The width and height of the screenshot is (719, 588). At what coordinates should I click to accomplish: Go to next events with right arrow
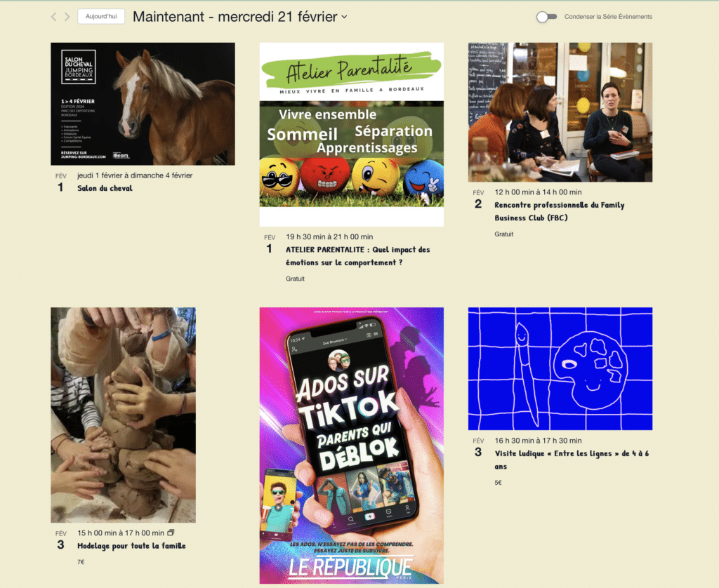67,17
